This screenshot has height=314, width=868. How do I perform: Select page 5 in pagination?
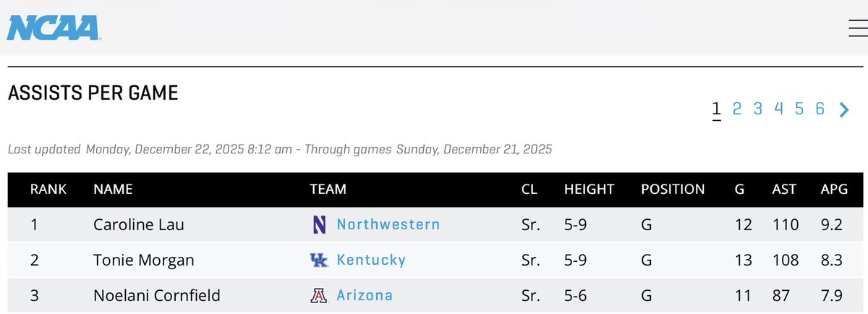click(799, 109)
